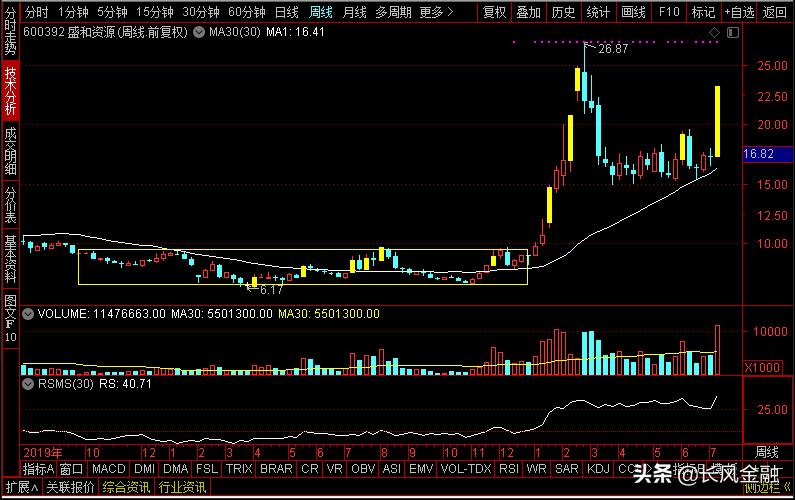This screenshot has width=795, height=500.
Task: Expand the 扩展 panel toggle
Action: tap(21, 487)
